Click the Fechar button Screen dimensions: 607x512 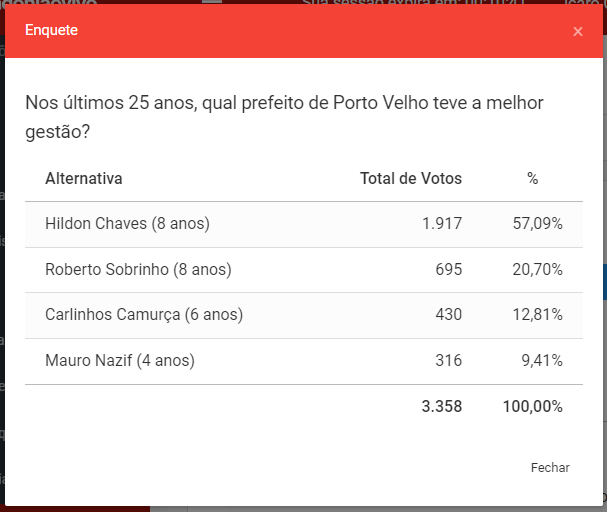click(x=550, y=467)
